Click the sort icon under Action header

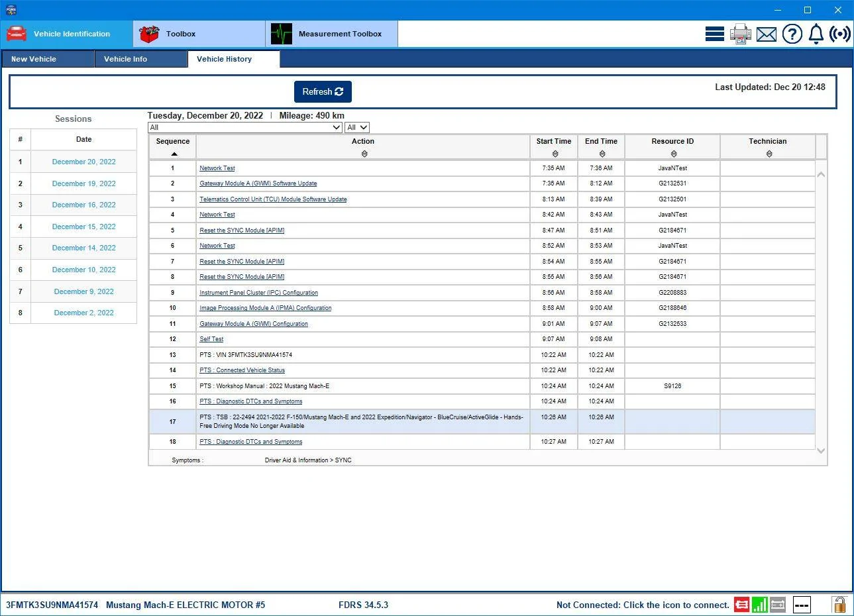(364, 154)
